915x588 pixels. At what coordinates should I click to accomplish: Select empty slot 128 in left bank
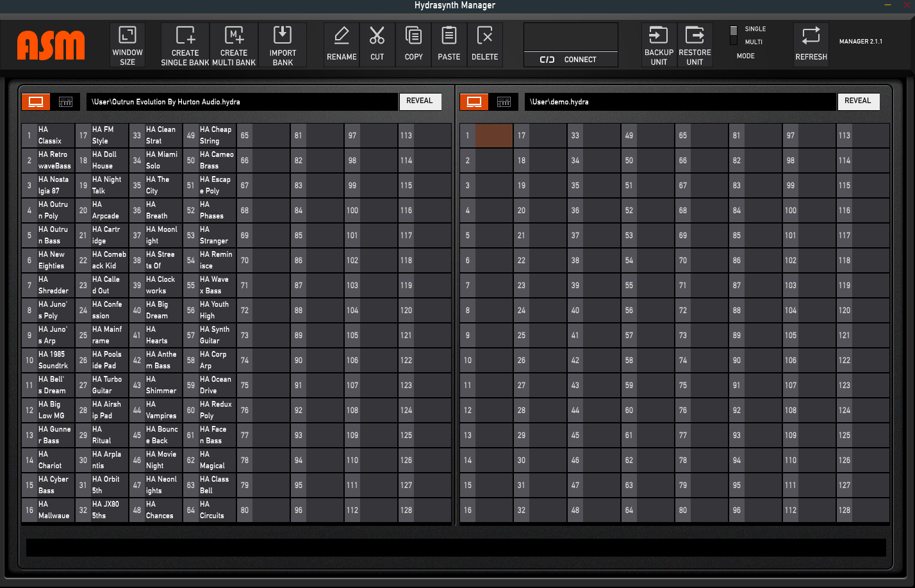(x=425, y=510)
